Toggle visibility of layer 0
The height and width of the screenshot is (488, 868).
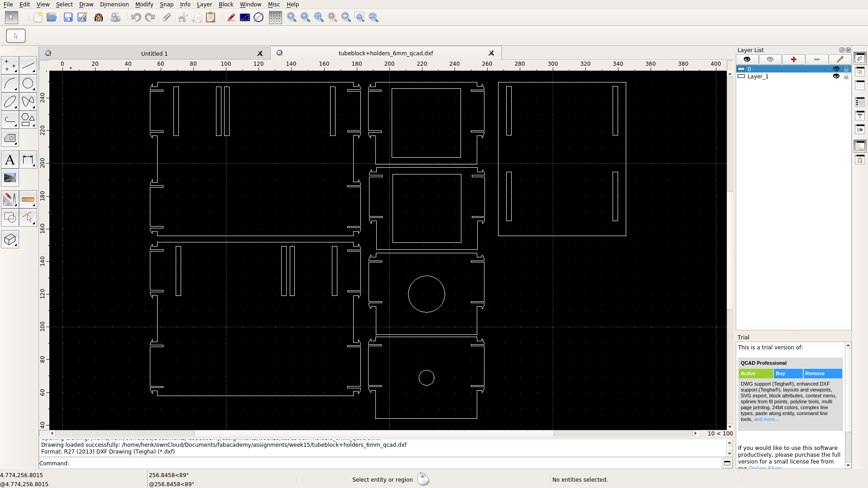coord(836,69)
